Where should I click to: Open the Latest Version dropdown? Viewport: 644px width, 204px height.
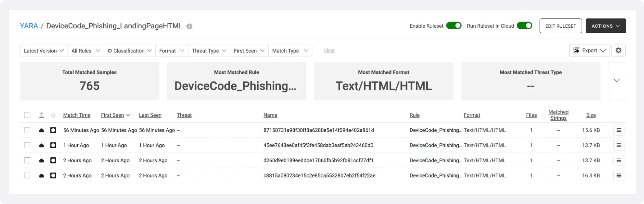tap(44, 51)
